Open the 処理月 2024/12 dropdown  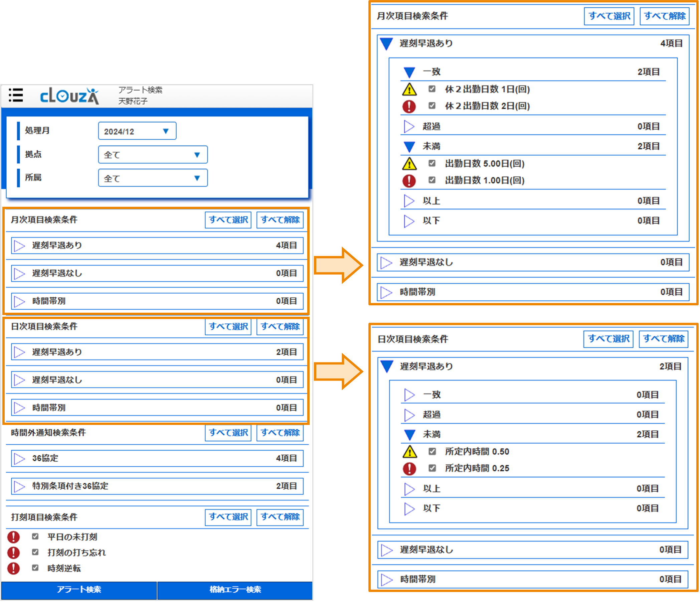(x=137, y=131)
